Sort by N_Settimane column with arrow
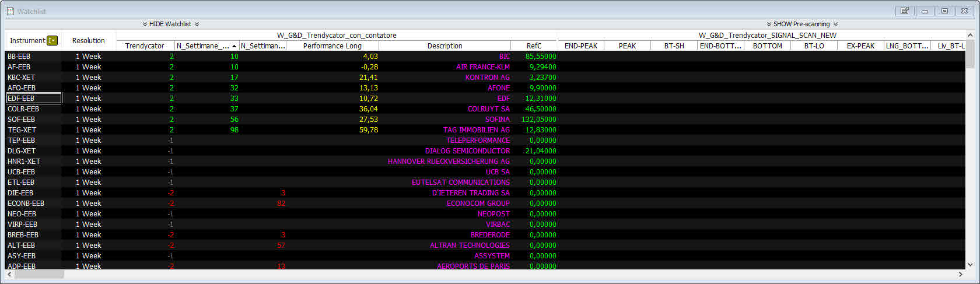980x284 pixels. (x=207, y=46)
